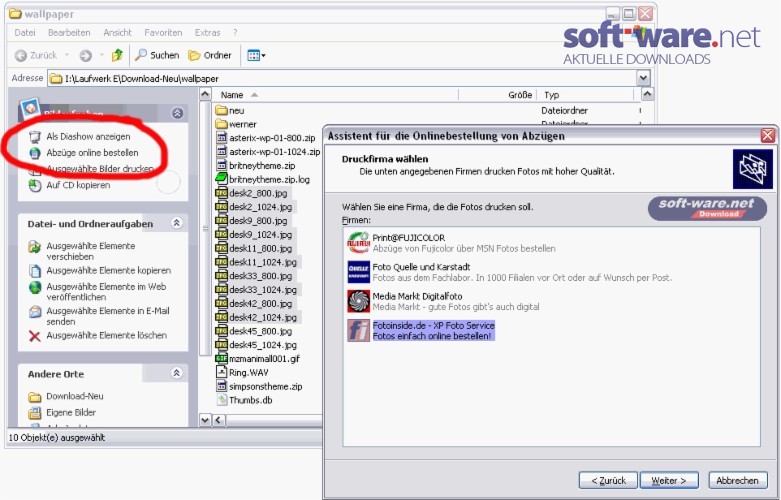Image resolution: width=781 pixels, height=500 pixels.
Task: Select britneytheme.zip.log file
Action: pyautogui.click(x=269, y=180)
